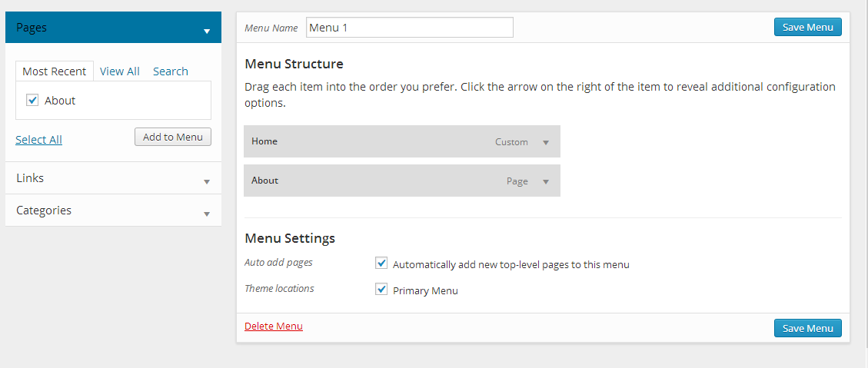Open Home menu item options arrow
Image resolution: width=868 pixels, height=368 pixels.
(x=546, y=142)
